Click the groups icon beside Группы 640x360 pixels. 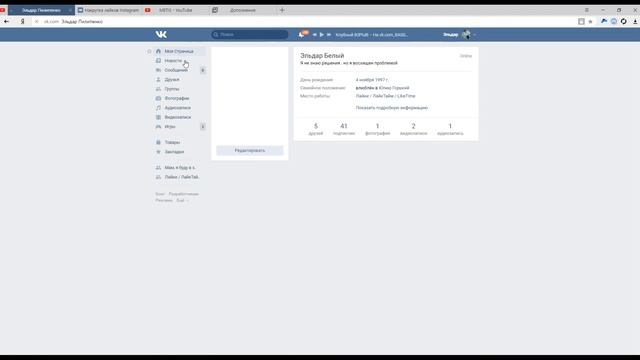tap(158, 89)
